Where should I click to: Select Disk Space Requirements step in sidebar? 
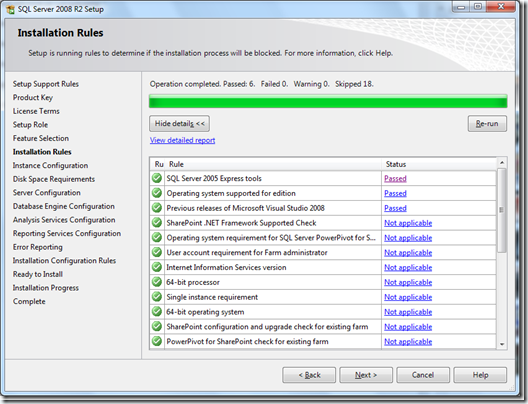click(x=54, y=179)
